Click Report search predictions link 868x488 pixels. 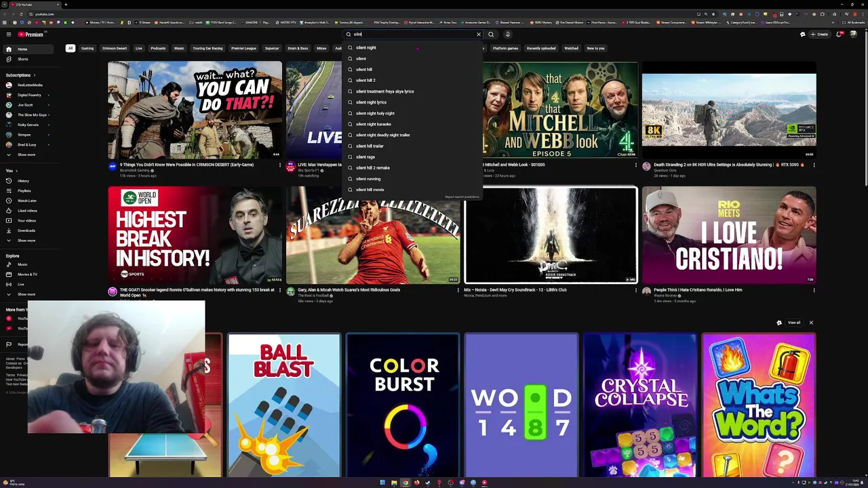(462, 197)
